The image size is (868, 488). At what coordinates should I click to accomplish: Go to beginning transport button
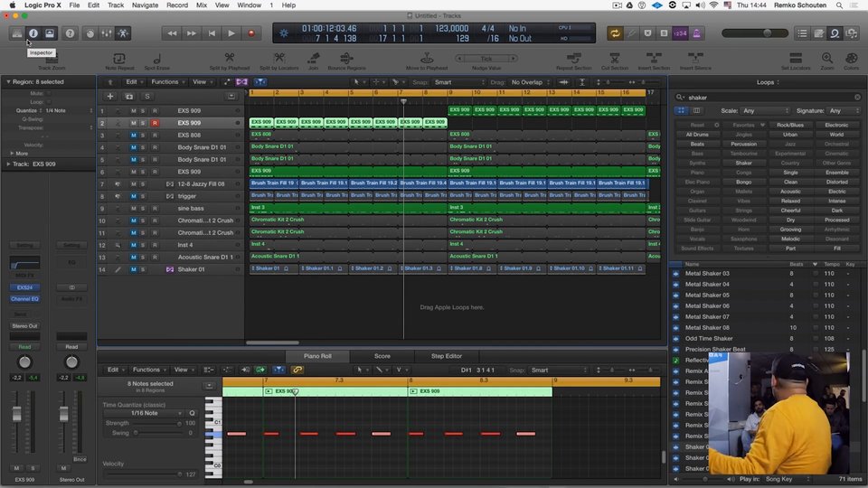tap(212, 33)
